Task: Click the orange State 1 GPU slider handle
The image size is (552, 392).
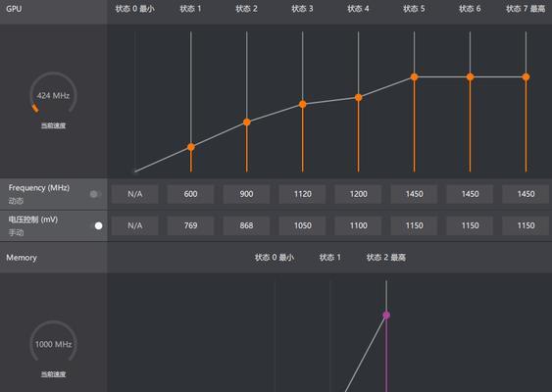Action: pyautogui.click(x=191, y=147)
